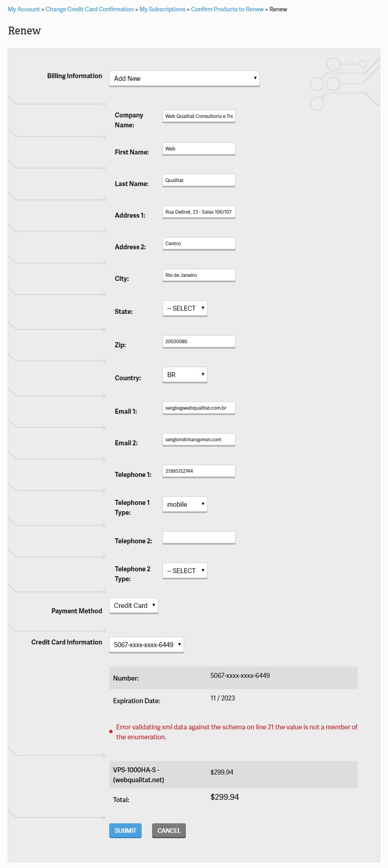The height and width of the screenshot is (868, 388).
Task: Click into the Address 1 field
Action: click(199, 212)
